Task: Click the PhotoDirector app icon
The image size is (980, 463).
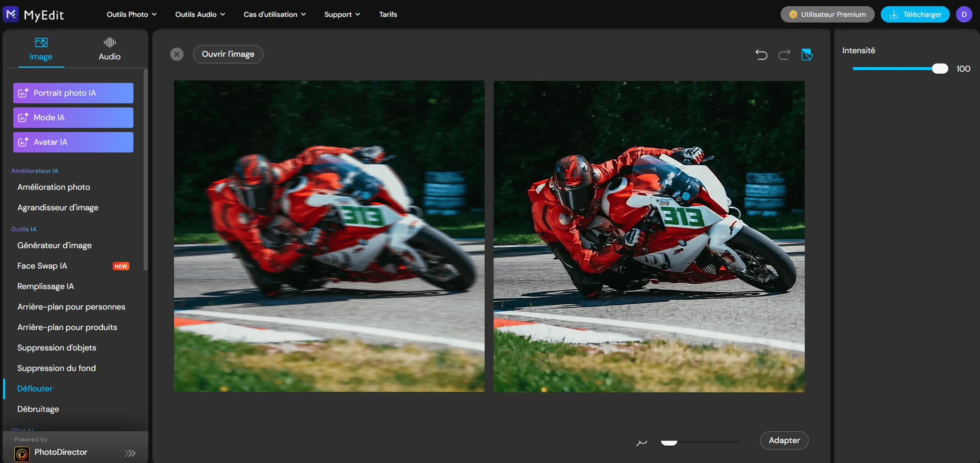Action: [22, 453]
